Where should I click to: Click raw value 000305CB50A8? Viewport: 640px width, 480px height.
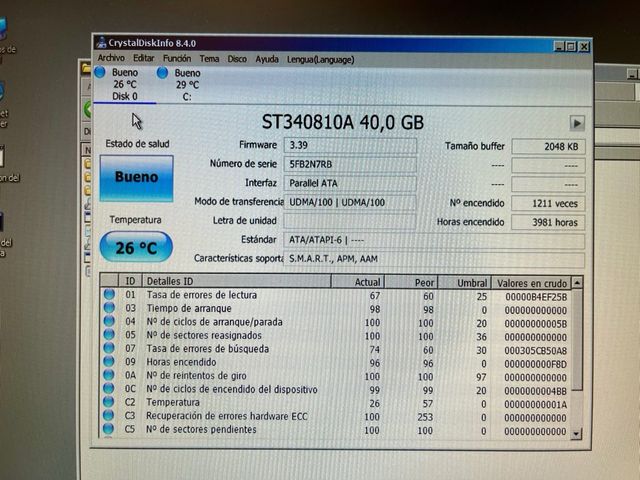536,351
